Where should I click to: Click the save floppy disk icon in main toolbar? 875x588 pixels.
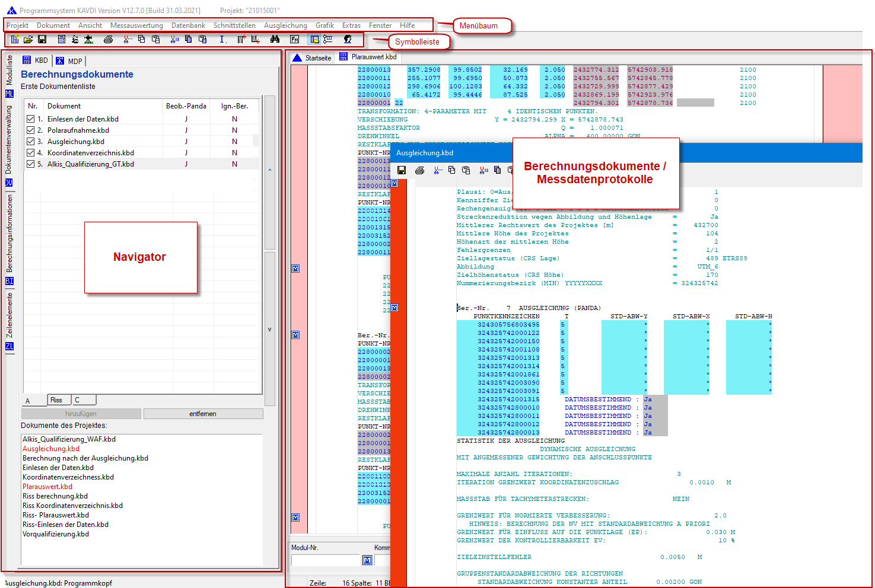click(x=42, y=39)
